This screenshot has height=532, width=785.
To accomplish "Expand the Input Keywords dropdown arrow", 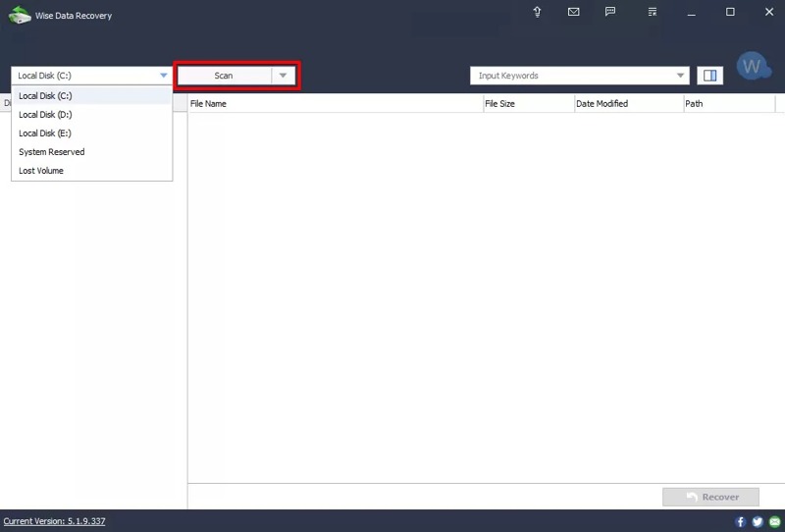I will pyautogui.click(x=680, y=76).
